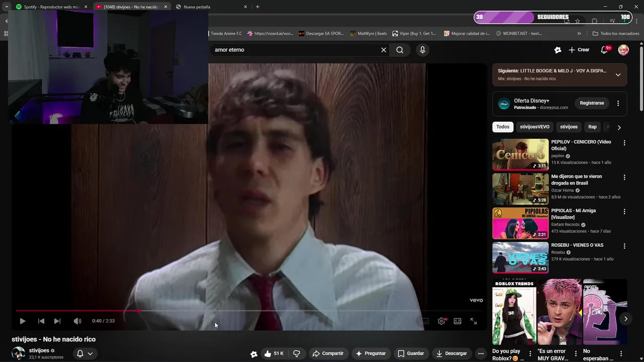Close the Spotify browser tab

[x=86, y=7]
